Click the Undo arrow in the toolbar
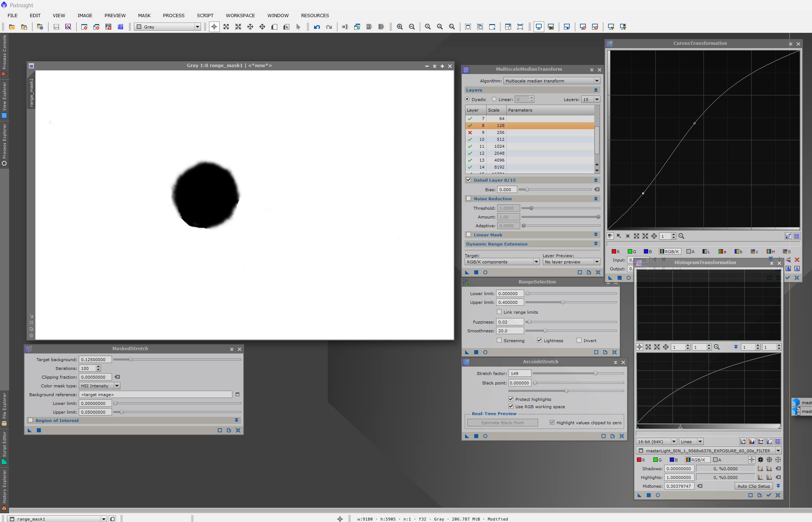The height and width of the screenshot is (522, 812). point(317,27)
